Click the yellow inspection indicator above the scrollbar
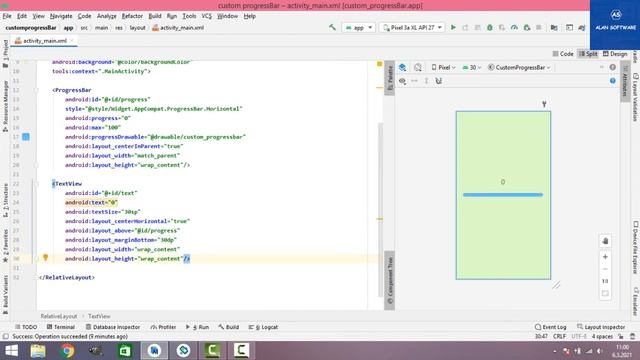 coord(379,64)
